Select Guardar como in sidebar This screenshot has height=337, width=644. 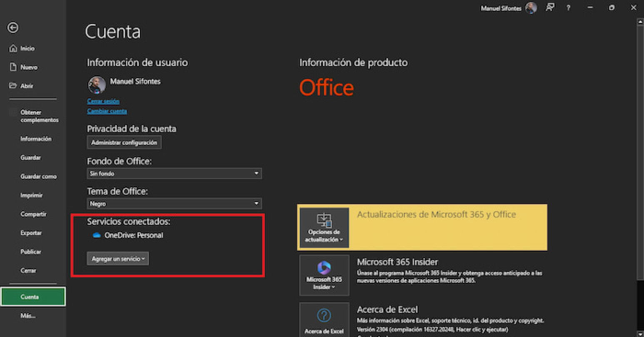coord(38,176)
